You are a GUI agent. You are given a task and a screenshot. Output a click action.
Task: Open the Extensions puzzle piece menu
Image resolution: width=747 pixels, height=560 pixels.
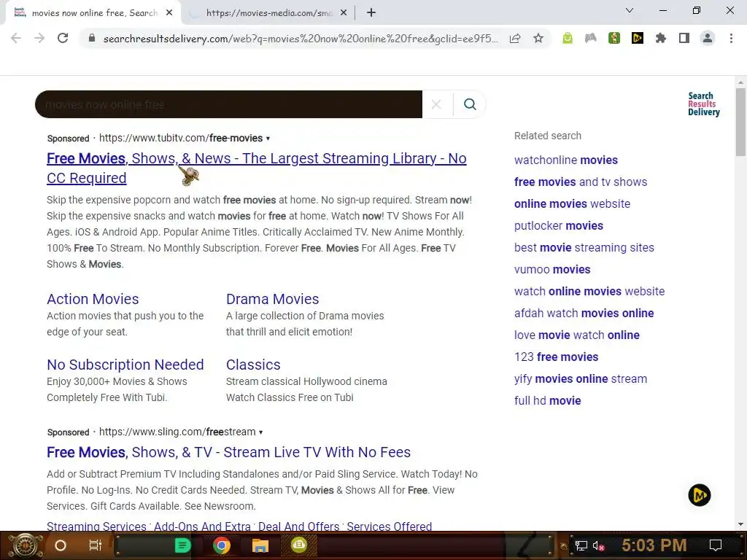661,38
